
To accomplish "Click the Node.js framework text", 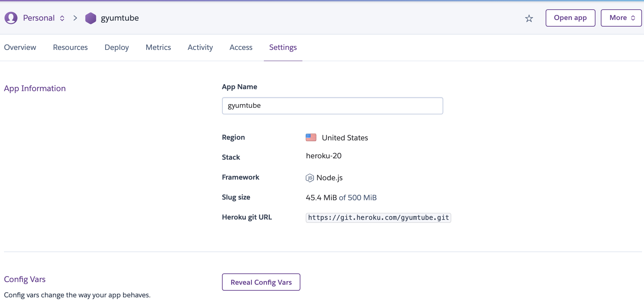I will click(x=329, y=178).
